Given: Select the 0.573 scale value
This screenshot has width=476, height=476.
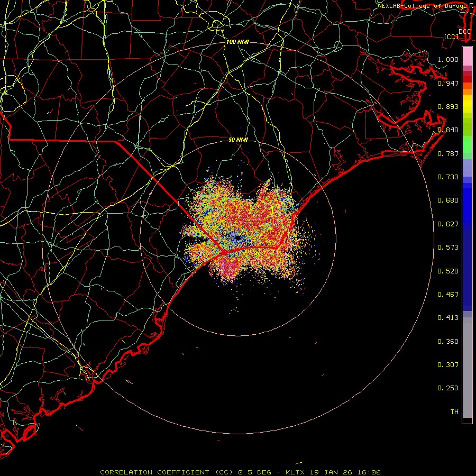Looking at the screenshot, I should (448, 247).
